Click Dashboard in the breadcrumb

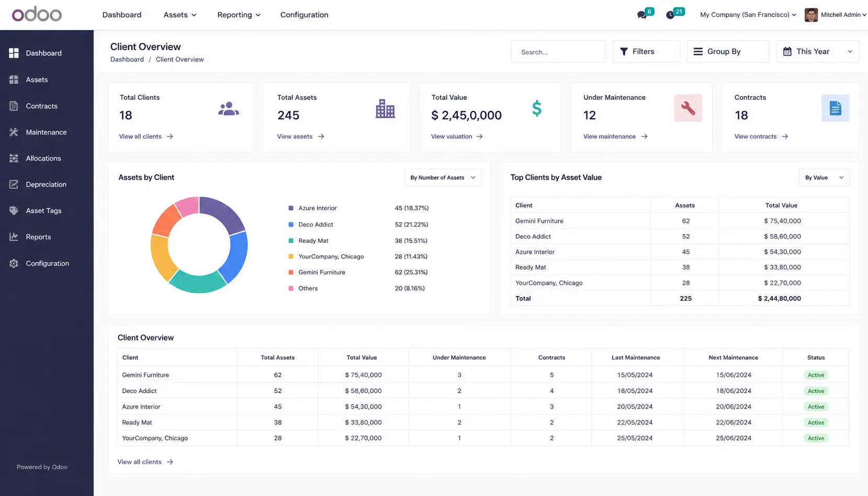127,59
